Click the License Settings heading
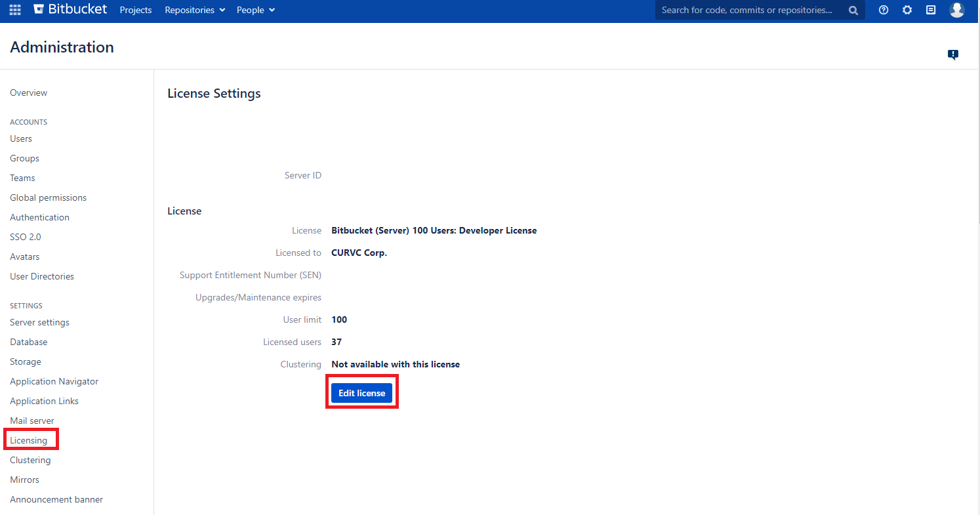980x515 pixels. 214,93
